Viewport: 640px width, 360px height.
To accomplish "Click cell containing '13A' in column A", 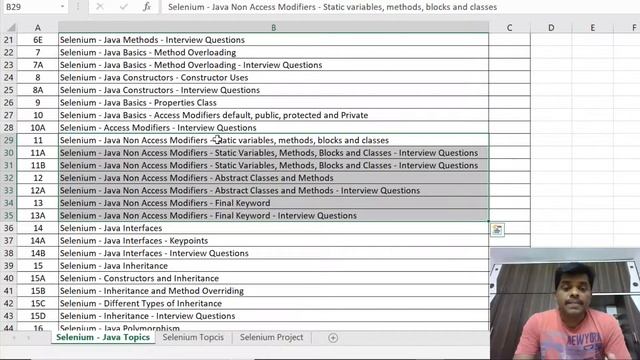I will (38, 216).
